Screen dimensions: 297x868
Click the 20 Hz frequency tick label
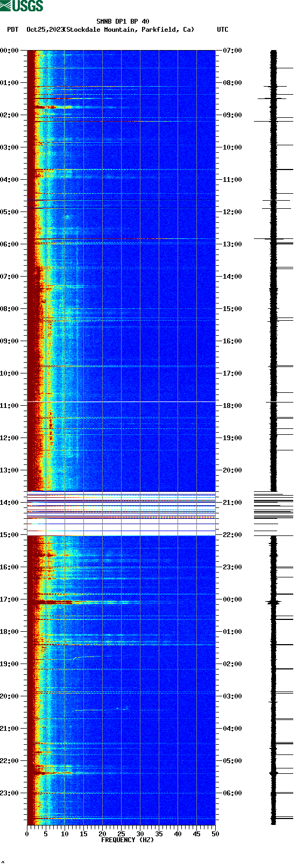(102, 834)
